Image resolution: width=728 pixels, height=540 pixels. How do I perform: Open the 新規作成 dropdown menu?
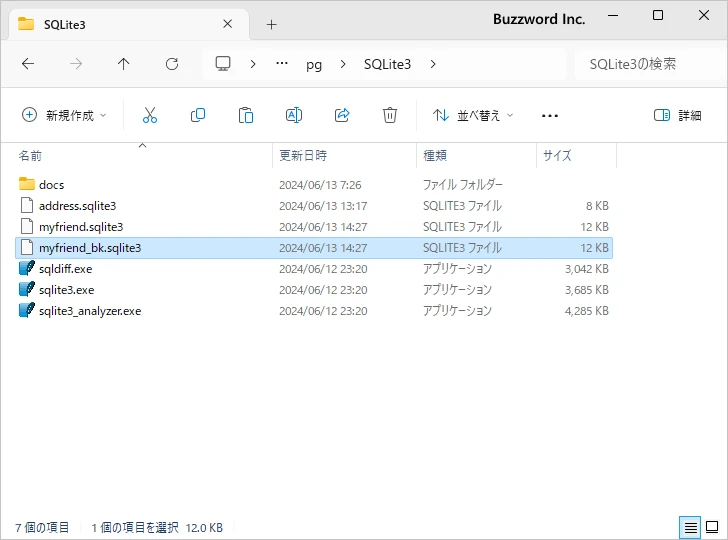(x=64, y=115)
